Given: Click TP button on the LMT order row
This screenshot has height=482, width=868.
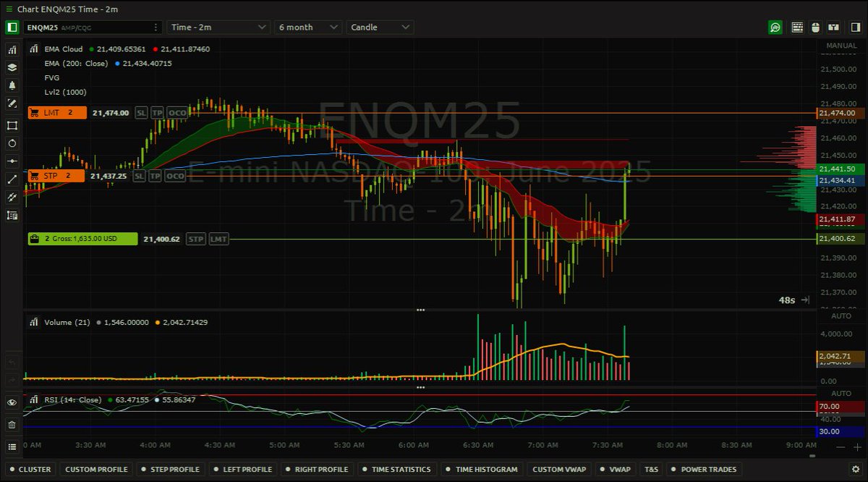Looking at the screenshot, I should pyautogui.click(x=156, y=113).
